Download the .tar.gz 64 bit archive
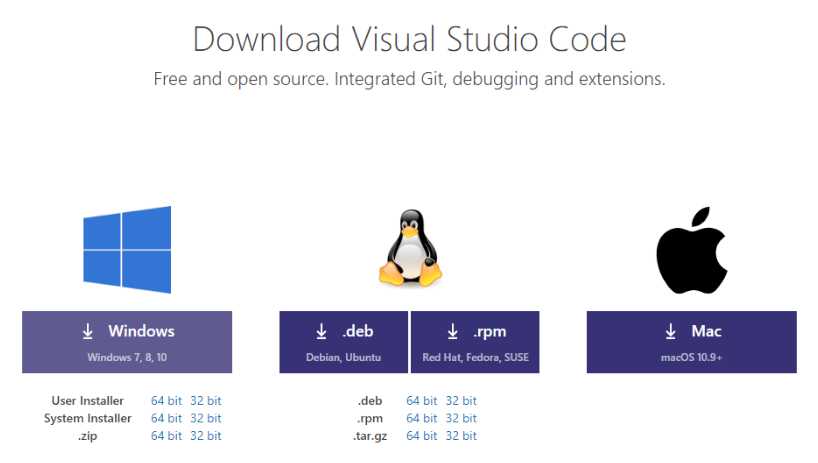The height and width of the screenshot is (463, 818). pos(422,435)
